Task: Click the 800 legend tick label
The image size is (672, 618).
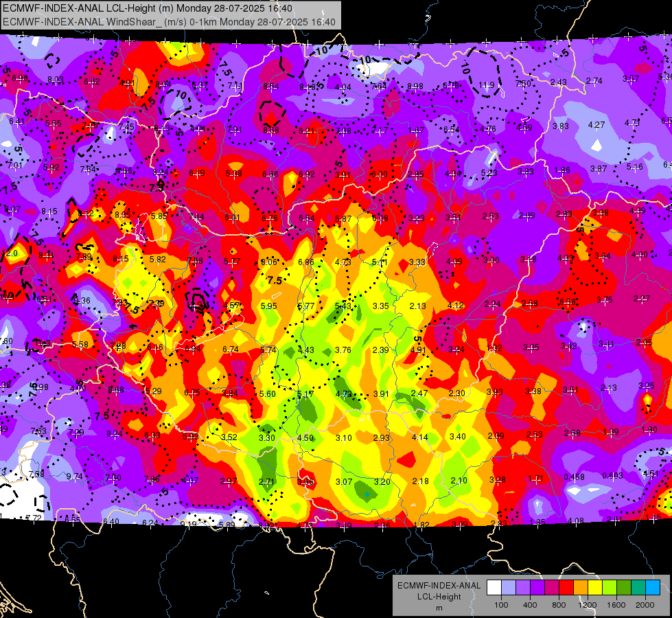Action: tap(559, 605)
